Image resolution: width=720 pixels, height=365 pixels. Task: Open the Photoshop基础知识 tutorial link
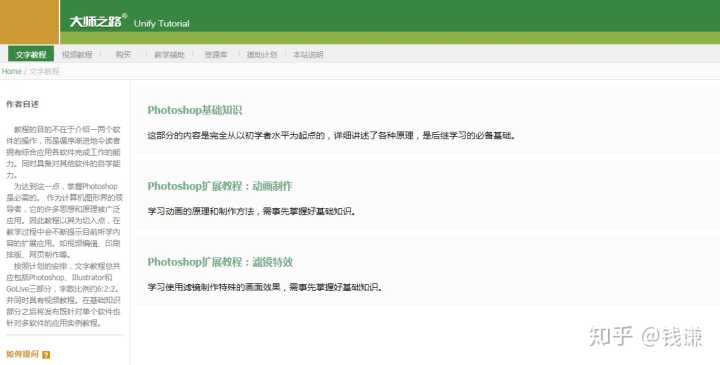[194, 110]
